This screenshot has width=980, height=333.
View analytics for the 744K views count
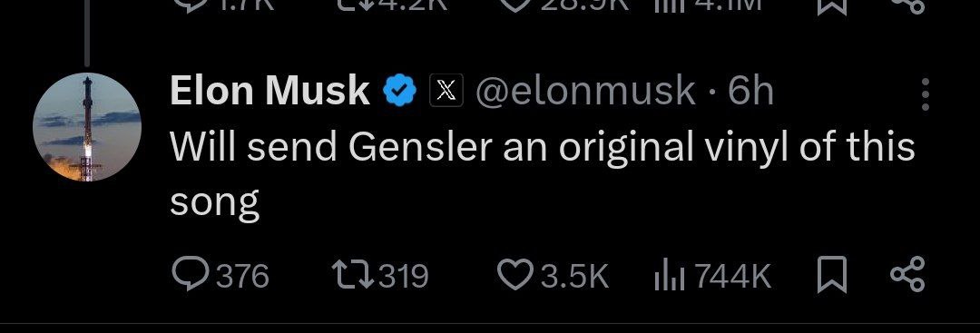coord(712,276)
